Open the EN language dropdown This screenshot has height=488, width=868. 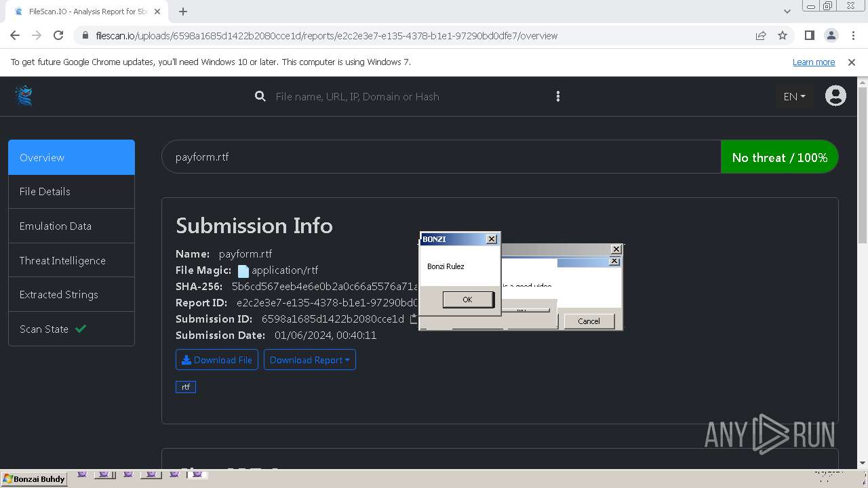pos(794,96)
